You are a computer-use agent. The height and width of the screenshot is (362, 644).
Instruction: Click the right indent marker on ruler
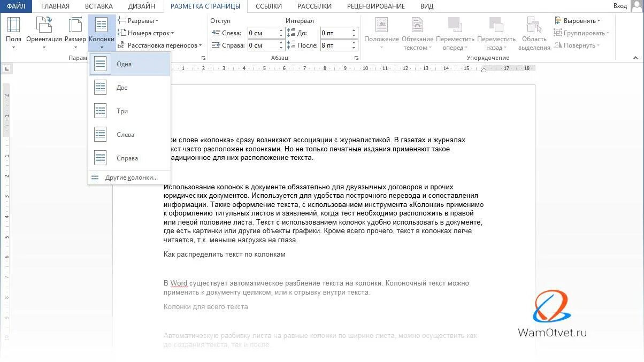click(x=484, y=70)
